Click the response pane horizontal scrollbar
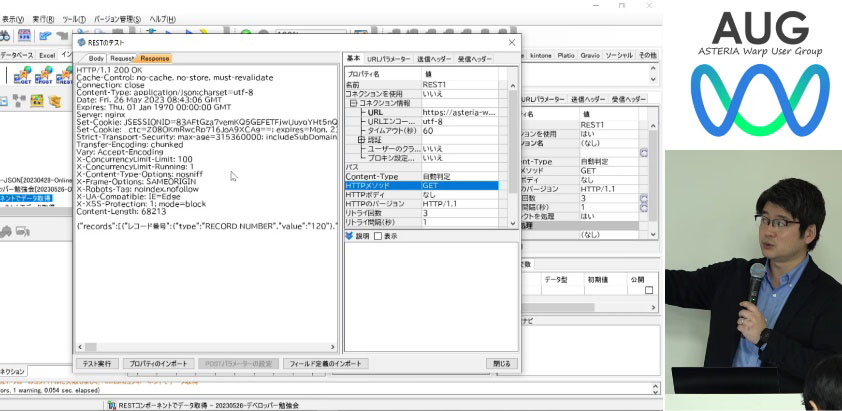Viewport: 842px width, 411px height. tap(205, 347)
